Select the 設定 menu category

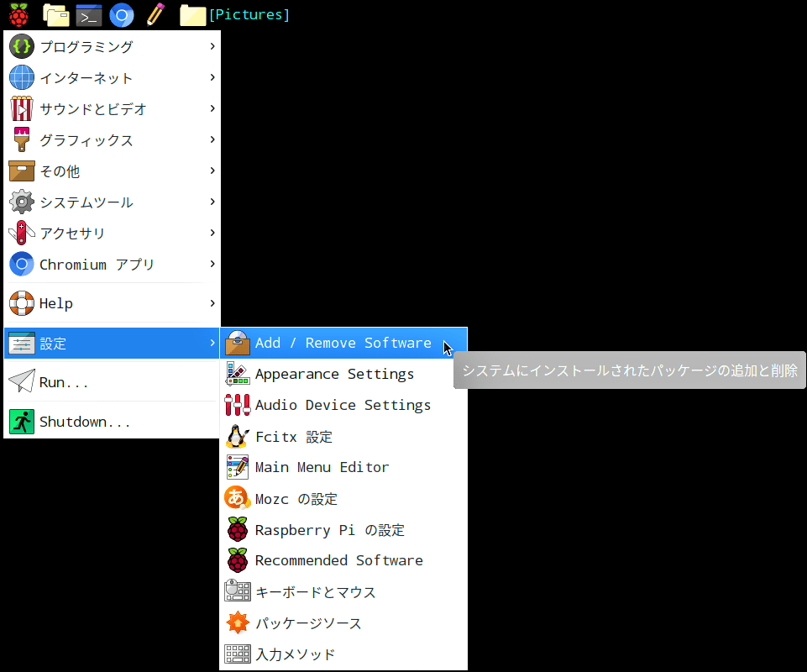tap(112, 343)
